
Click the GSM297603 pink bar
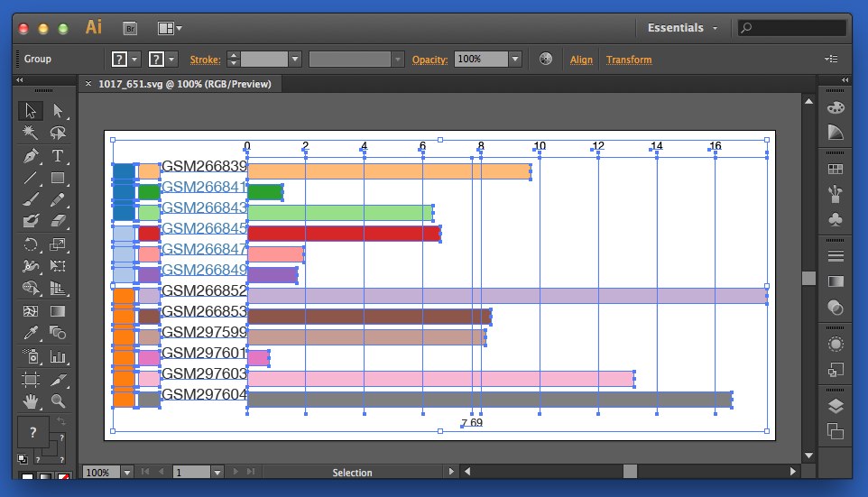click(440, 379)
